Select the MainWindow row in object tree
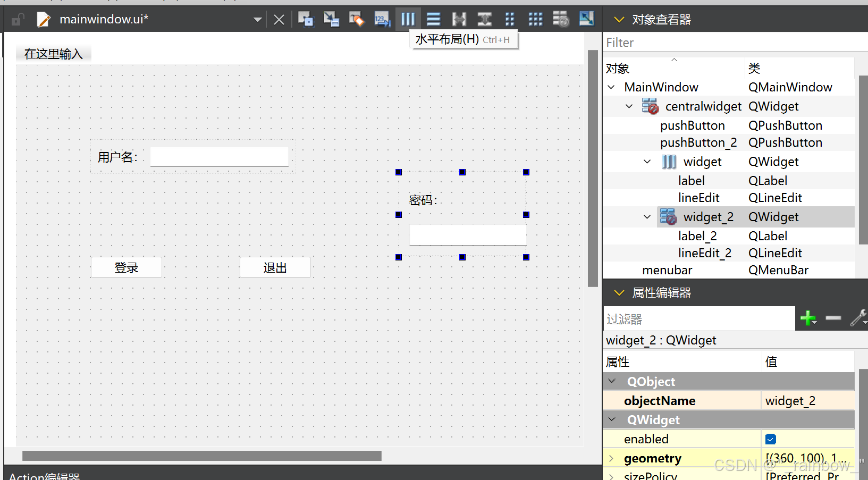Image resolution: width=868 pixels, height=480 pixels. (x=729, y=87)
